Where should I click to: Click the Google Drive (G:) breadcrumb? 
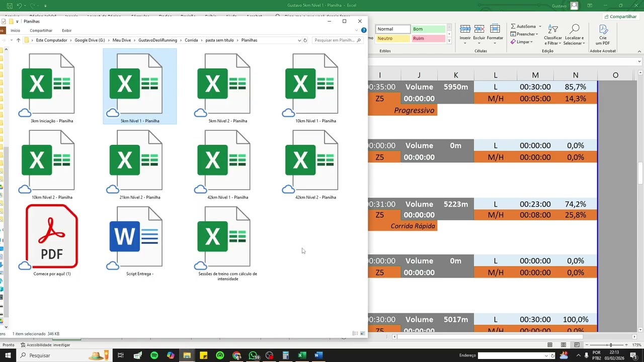[x=90, y=40]
